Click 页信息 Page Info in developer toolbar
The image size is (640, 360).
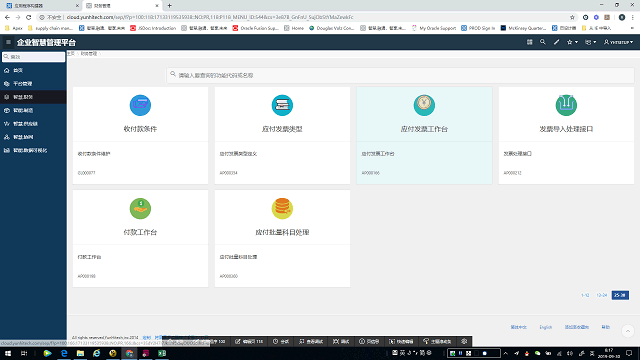click(369, 341)
